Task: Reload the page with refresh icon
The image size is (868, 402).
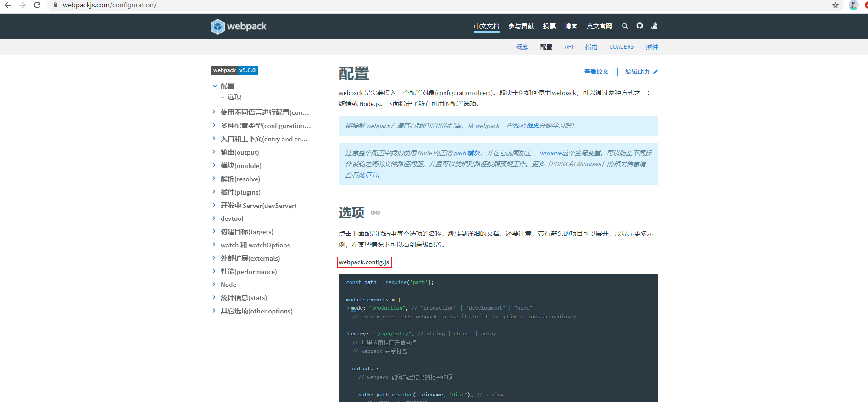Action: pos(37,5)
